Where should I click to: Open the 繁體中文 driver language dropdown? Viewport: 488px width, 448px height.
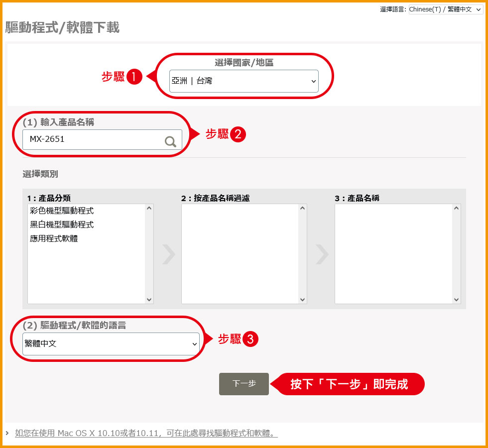tap(111, 344)
